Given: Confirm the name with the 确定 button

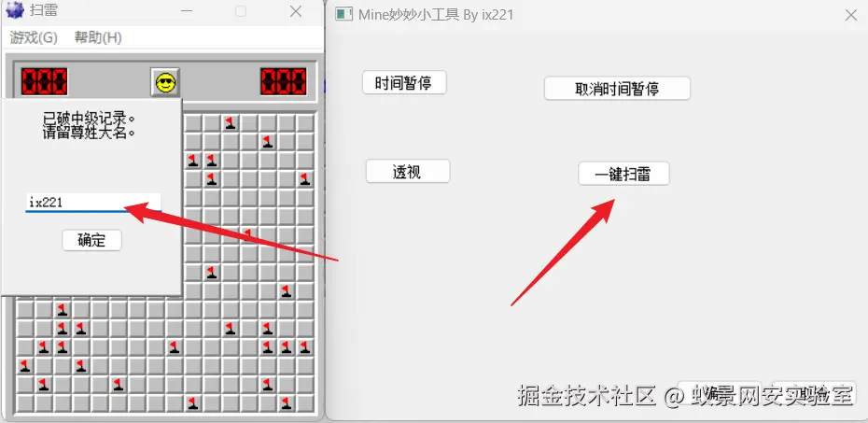Looking at the screenshot, I should pos(91,240).
